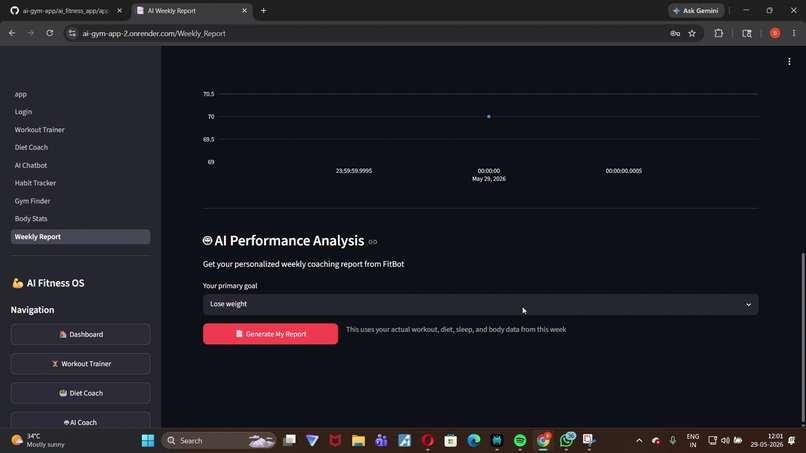Open Snipping Tool from the taskbar
The image size is (806, 453).
pos(589,441)
